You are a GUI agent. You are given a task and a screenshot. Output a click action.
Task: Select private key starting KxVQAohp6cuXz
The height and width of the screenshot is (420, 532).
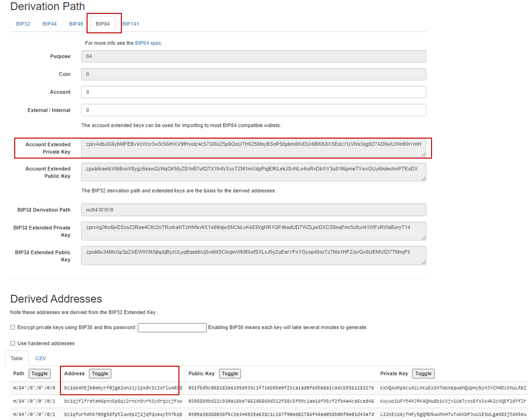(453, 388)
